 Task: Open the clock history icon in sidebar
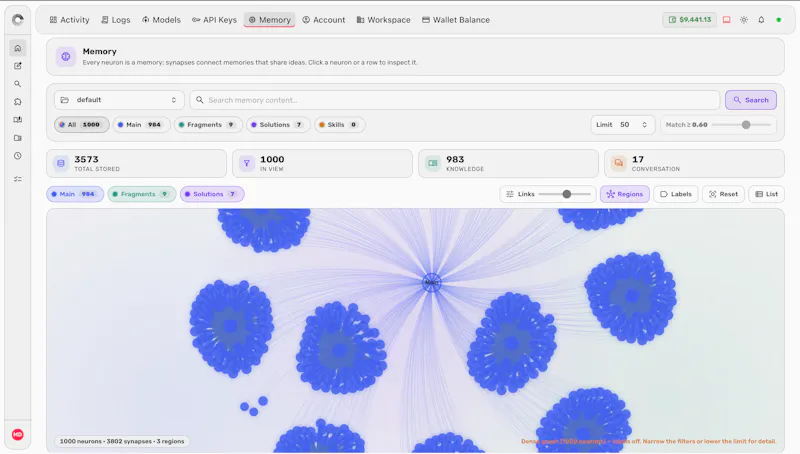(x=18, y=156)
